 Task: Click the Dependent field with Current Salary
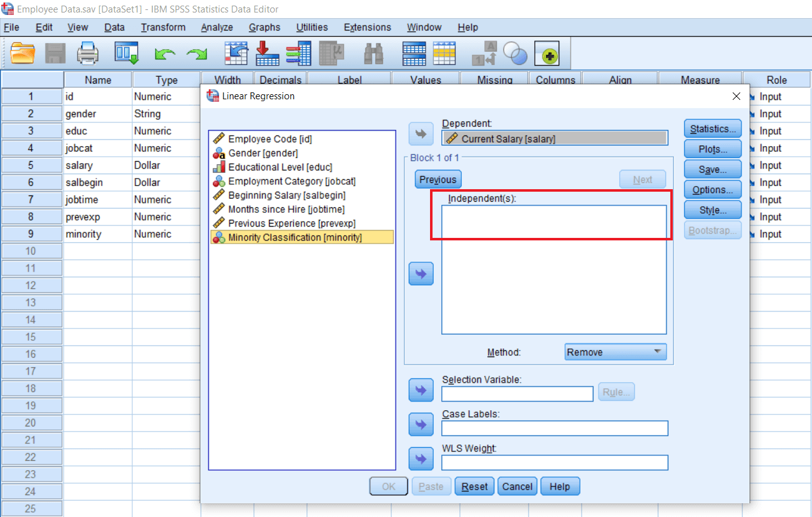[554, 139]
